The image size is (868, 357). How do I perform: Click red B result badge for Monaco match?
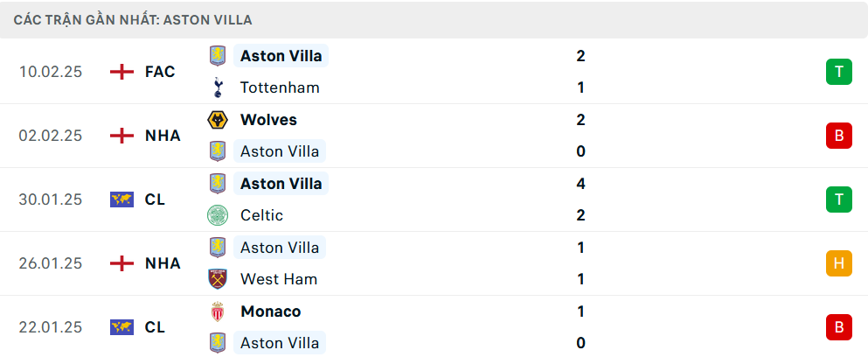coord(838,327)
